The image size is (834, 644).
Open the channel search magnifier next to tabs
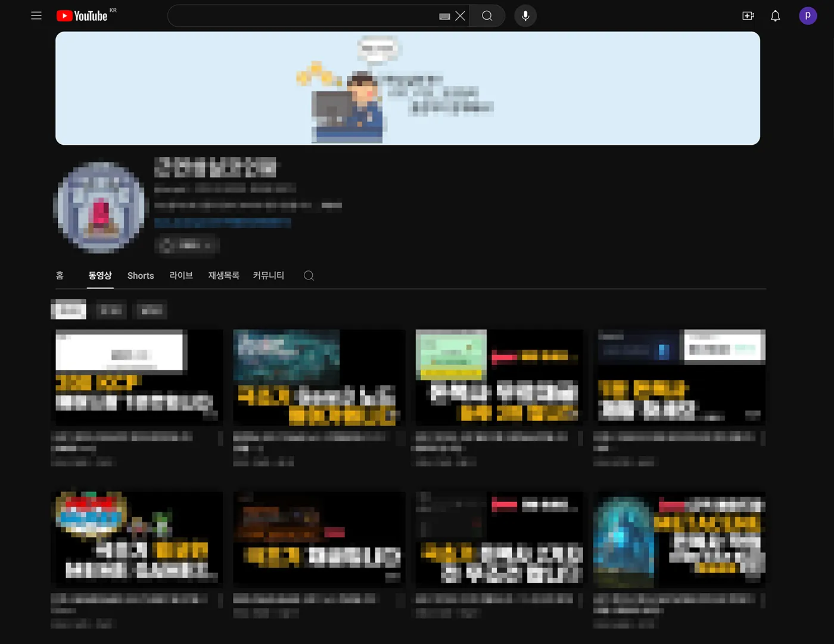pos(309,275)
